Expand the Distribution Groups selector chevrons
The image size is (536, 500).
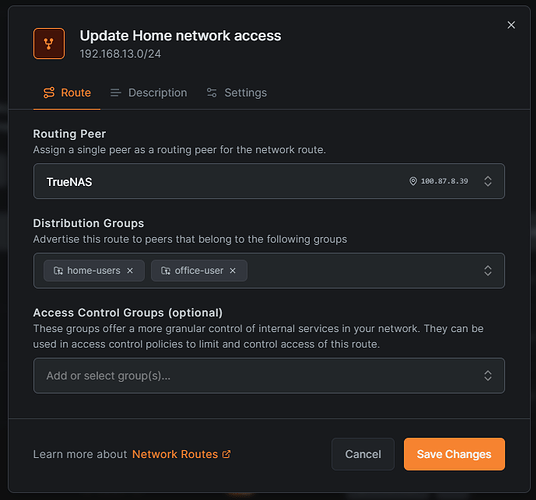point(488,271)
